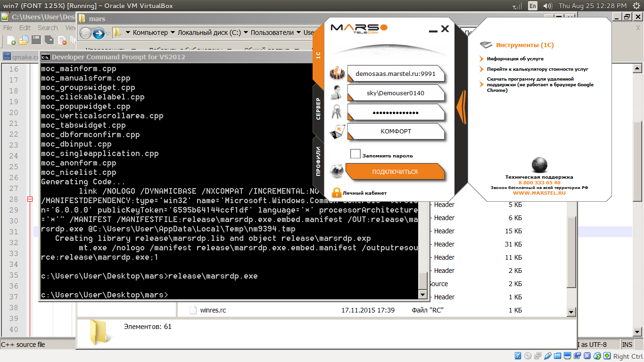The width and height of the screenshot is (644, 362).
Task: Open the power/session menu icon
Action: click(x=636, y=6)
